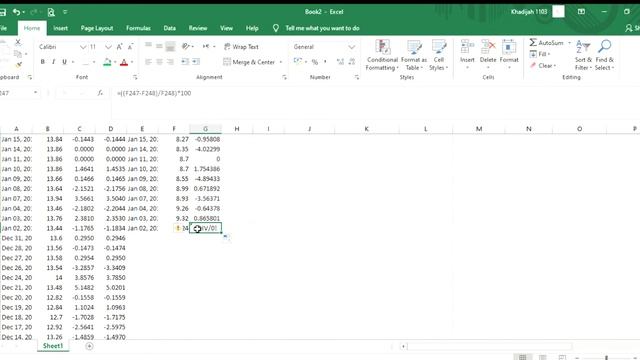Click the Font Color letter A icon

124,62
